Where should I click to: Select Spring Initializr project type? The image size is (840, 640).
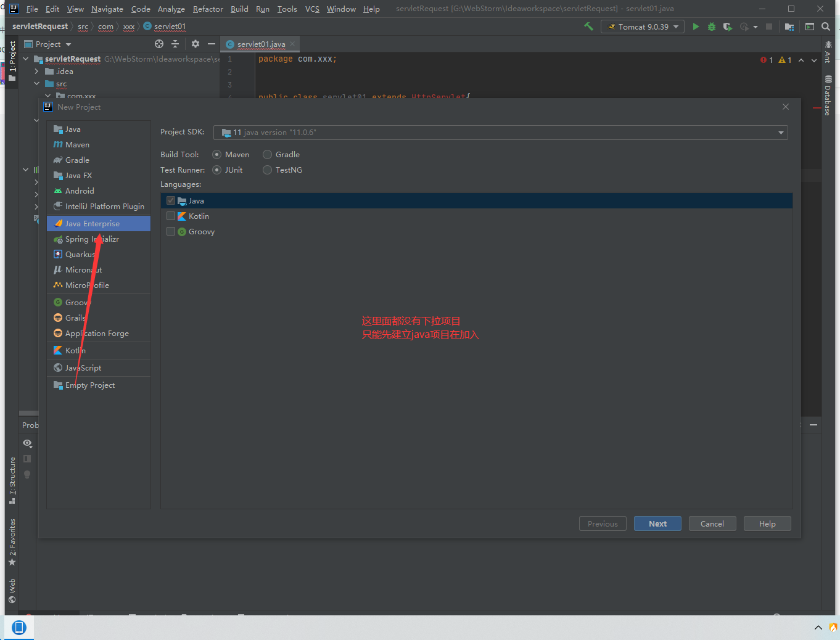tap(99, 239)
